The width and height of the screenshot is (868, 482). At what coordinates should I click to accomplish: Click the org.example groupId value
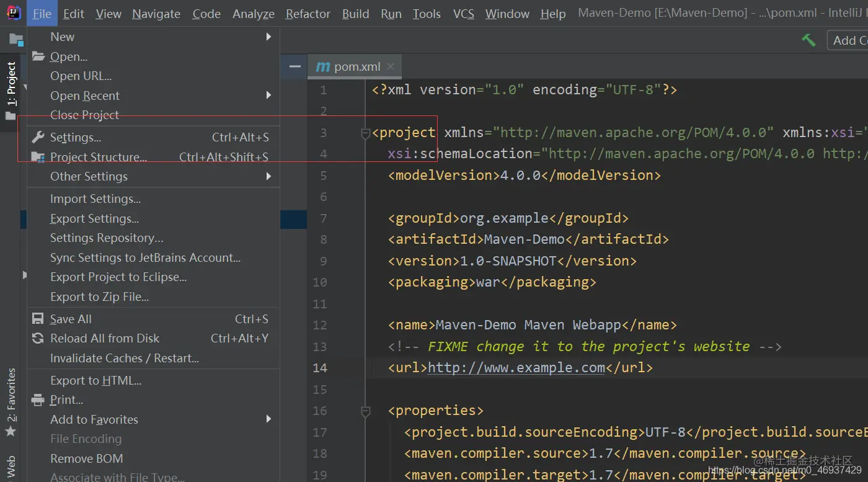(504, 218)
